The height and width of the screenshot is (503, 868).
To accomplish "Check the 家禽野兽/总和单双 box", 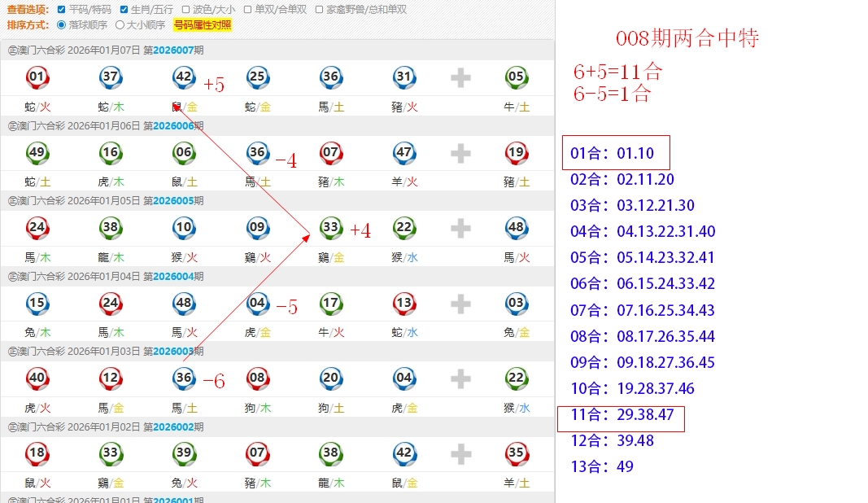I will 319,10.
